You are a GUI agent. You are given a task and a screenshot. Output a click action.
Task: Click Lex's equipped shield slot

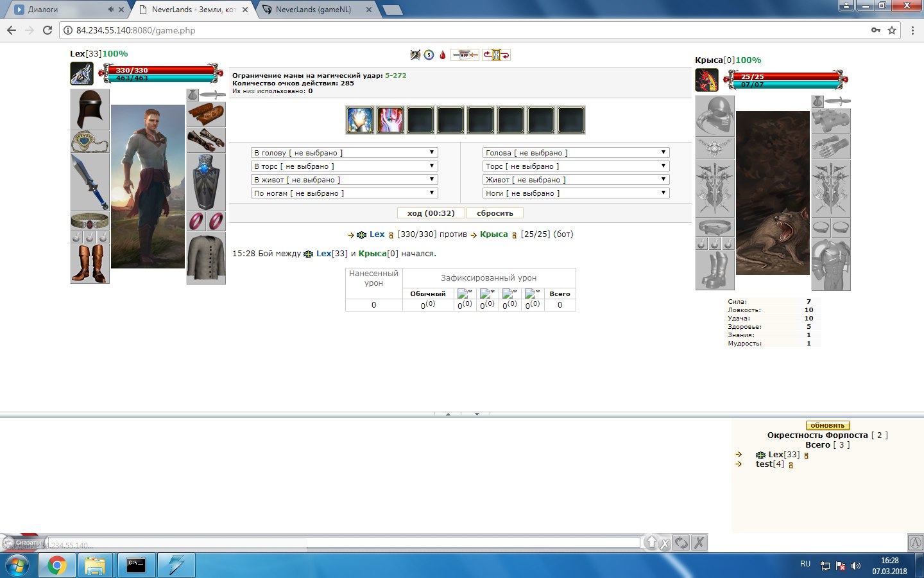205,182
